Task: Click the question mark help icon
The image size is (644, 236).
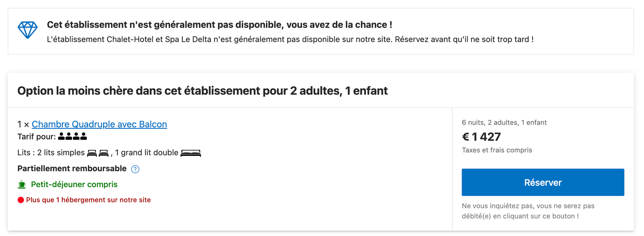Action: click(135, 169)
